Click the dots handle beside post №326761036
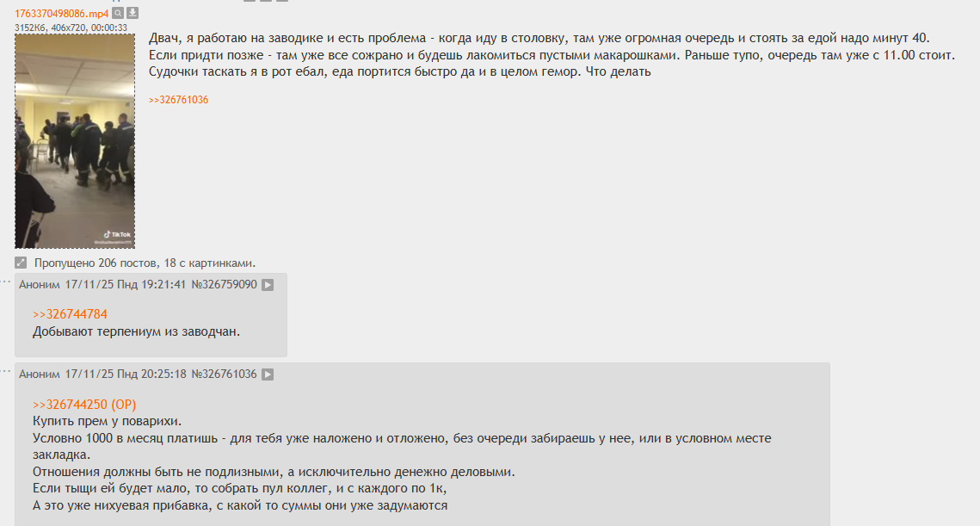The image size is (980, 526). (x=6, y=371)
